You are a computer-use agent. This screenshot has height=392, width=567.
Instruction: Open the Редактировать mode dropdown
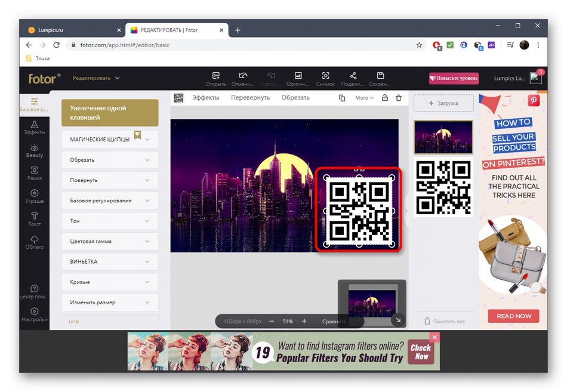coord(96,78)
